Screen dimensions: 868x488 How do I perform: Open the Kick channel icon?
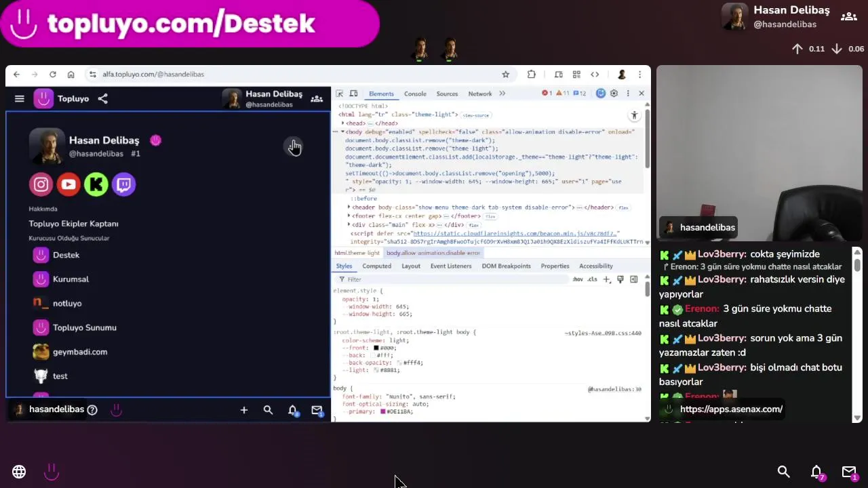point(96,184)
